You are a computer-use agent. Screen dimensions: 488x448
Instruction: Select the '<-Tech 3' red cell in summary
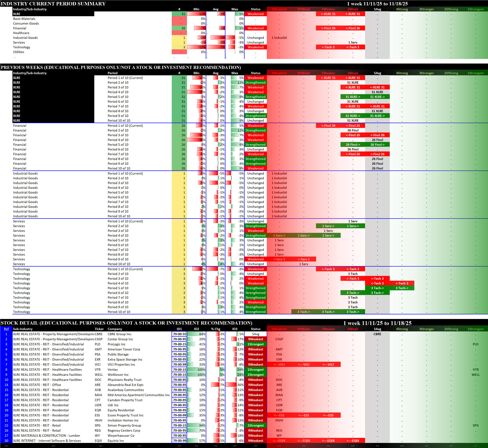[x=328, y=47]
